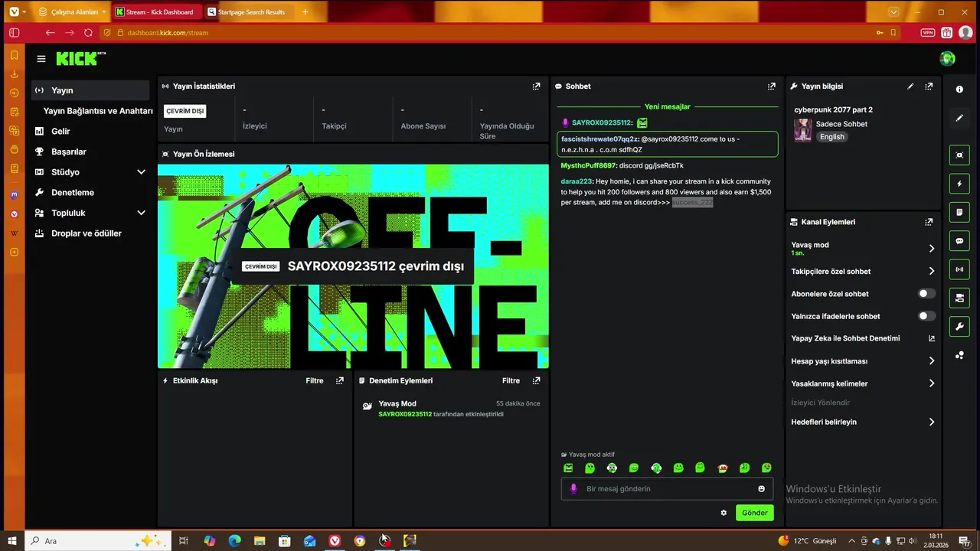Pop out the Denetim Eylemleri panel
Viewport: 980px width, 551px height.
(536, 380)
